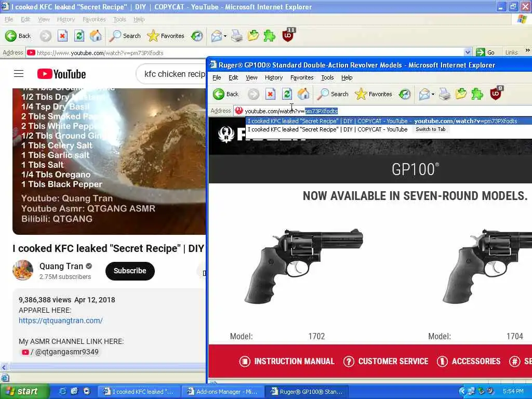Click Quang Tran channel avatar
The image size is (532, 399).
click(23, 270)
